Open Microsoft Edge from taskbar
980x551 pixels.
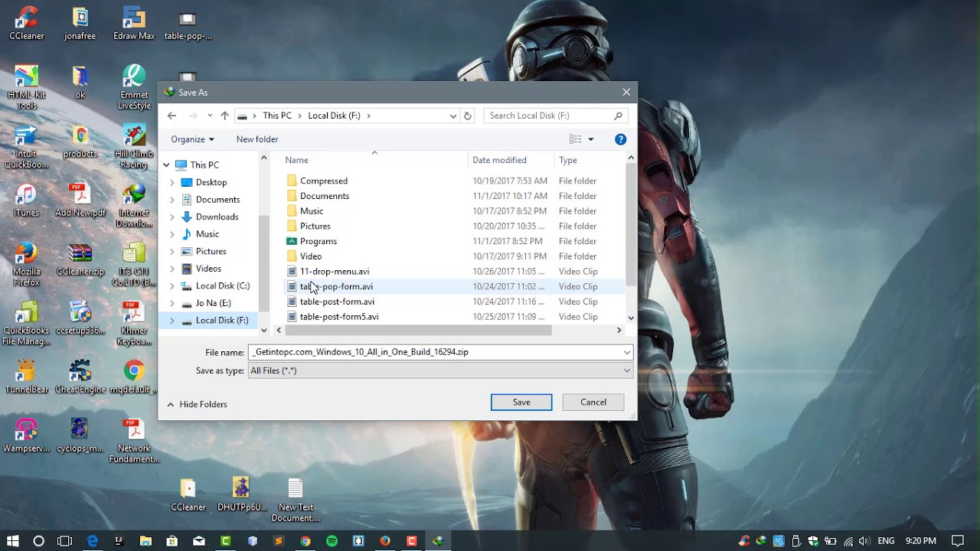(93, 541)
